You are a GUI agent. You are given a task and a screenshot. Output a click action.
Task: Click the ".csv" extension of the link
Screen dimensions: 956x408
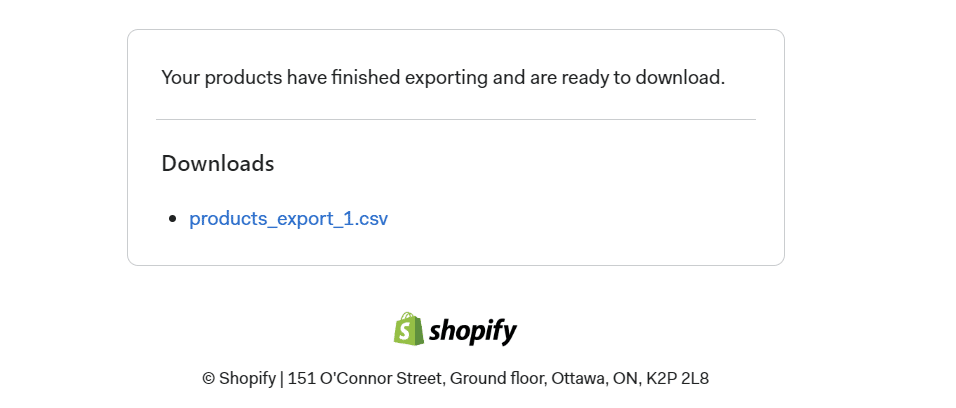[x=371, y=218]
